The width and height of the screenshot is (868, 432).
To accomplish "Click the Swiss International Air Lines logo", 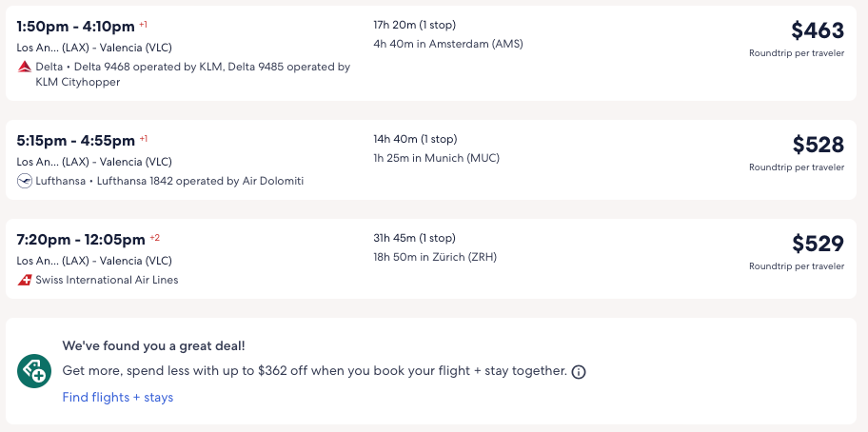I will (25, 280).
